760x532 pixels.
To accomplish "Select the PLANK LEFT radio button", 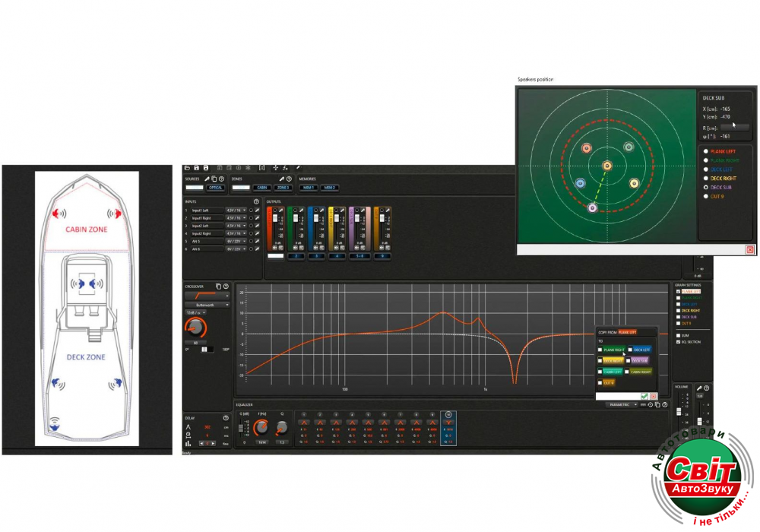I will [x=705, y=151].
